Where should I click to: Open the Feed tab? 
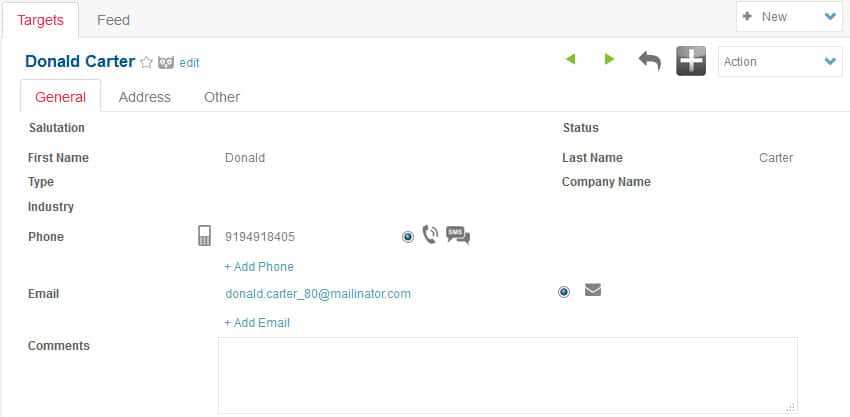tap(113, 20)
